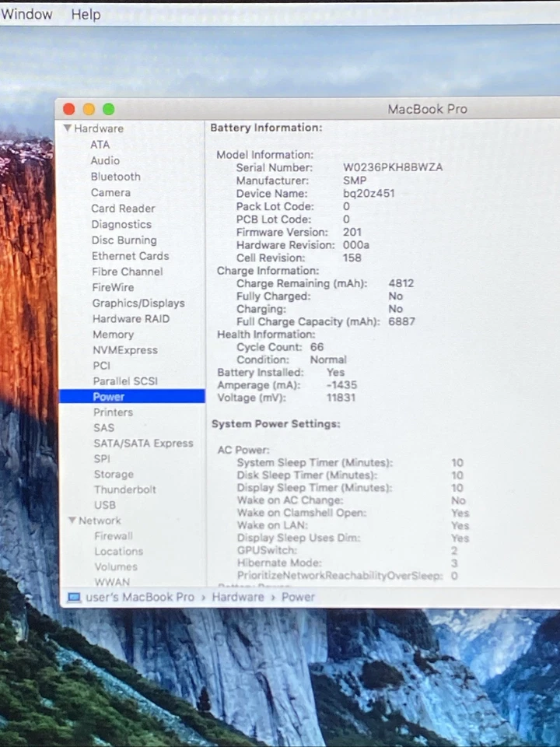This screenshot has height=747, width=560.
Task: Select Printers in the sidebar
Action: point(113,412)
